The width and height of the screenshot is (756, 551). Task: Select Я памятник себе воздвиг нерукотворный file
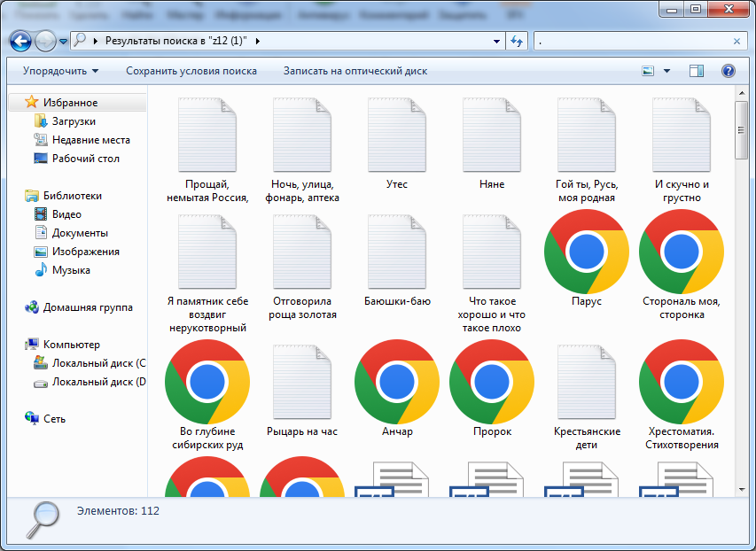point(207,274)
